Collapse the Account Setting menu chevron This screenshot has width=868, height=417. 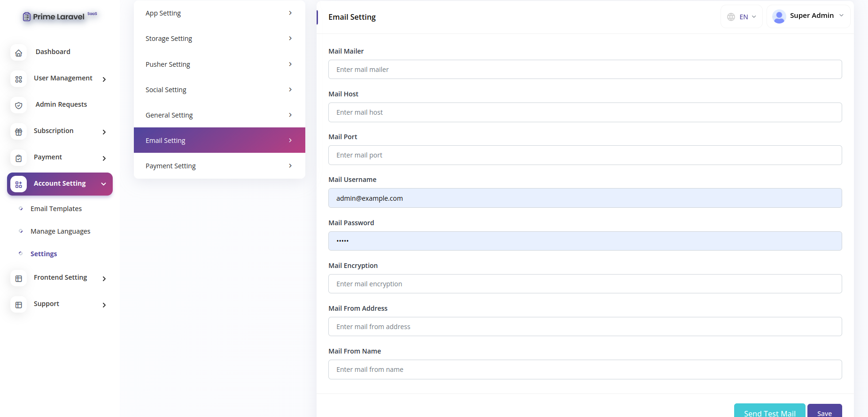point(104,184)
